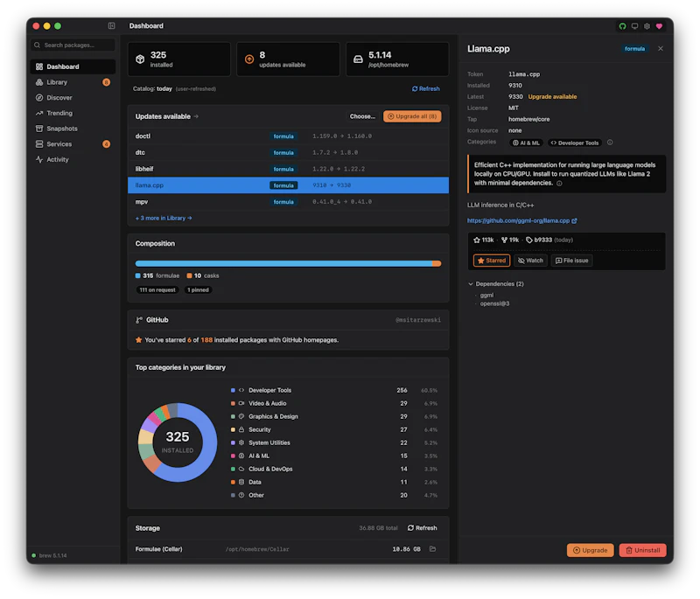Click the Uninstall button
Viewport: 700px width, 599px height.
[642, 550]
